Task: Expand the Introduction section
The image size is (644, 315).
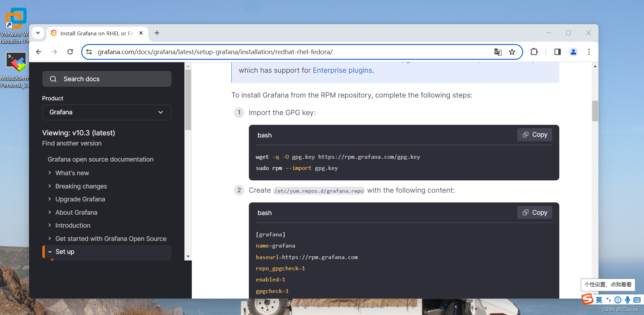Action: click(50, 225)
